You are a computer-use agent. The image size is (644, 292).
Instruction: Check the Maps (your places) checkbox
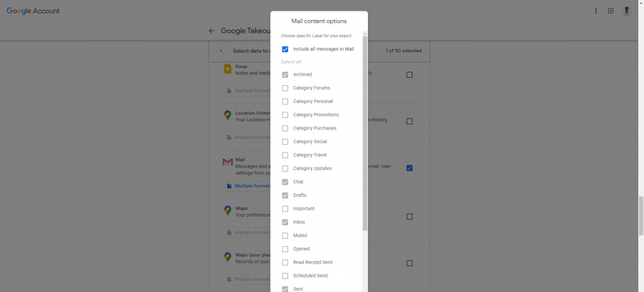(x=409, y=263)
